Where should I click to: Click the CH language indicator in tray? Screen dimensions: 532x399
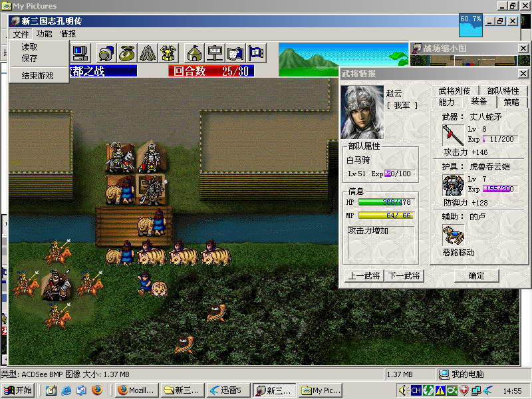416,390
